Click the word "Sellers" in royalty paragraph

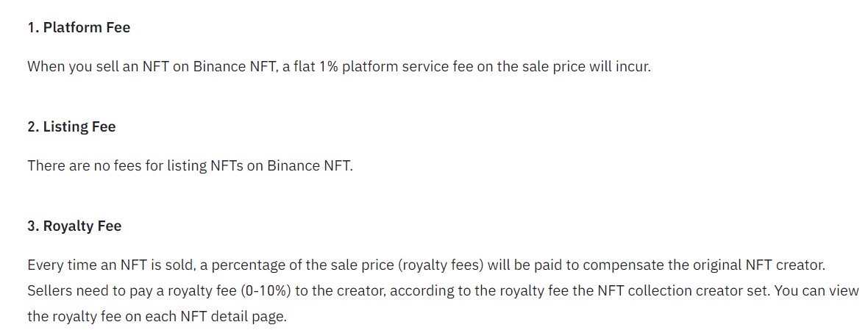(x=50, y=291)
